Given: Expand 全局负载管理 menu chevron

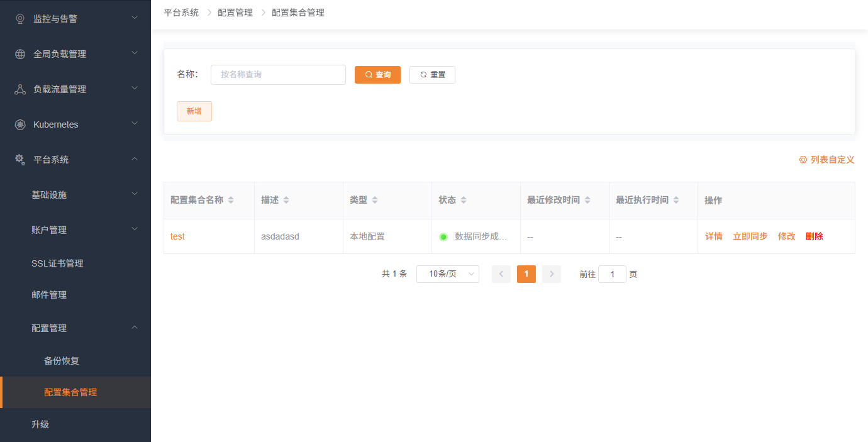Looking at the screenshot, I should tap(135, 53).
